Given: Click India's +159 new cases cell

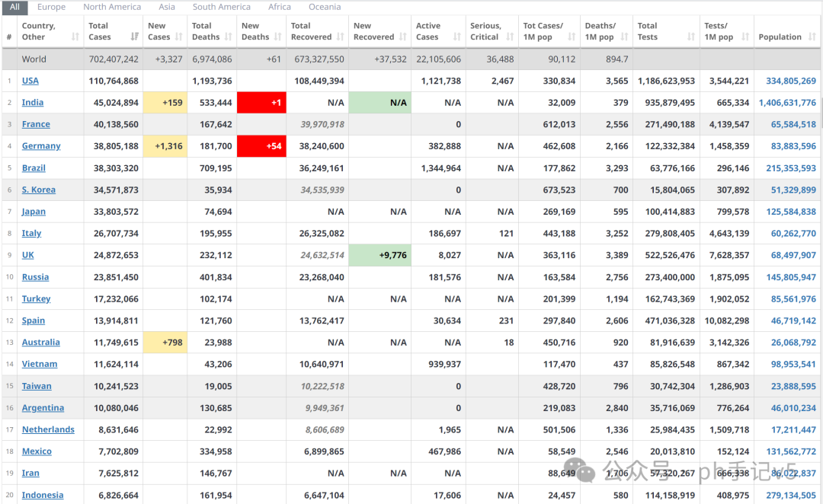Looking at the screenshot, I should [165, 103].
